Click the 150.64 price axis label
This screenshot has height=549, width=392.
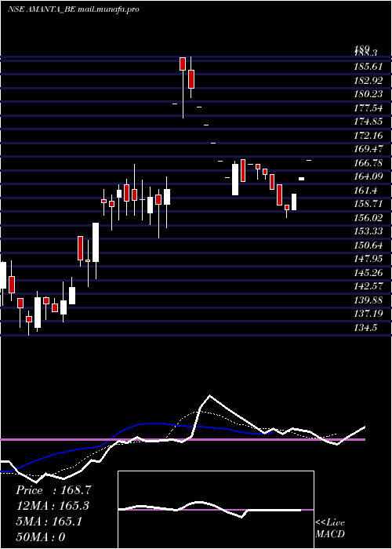pos(368,245)
